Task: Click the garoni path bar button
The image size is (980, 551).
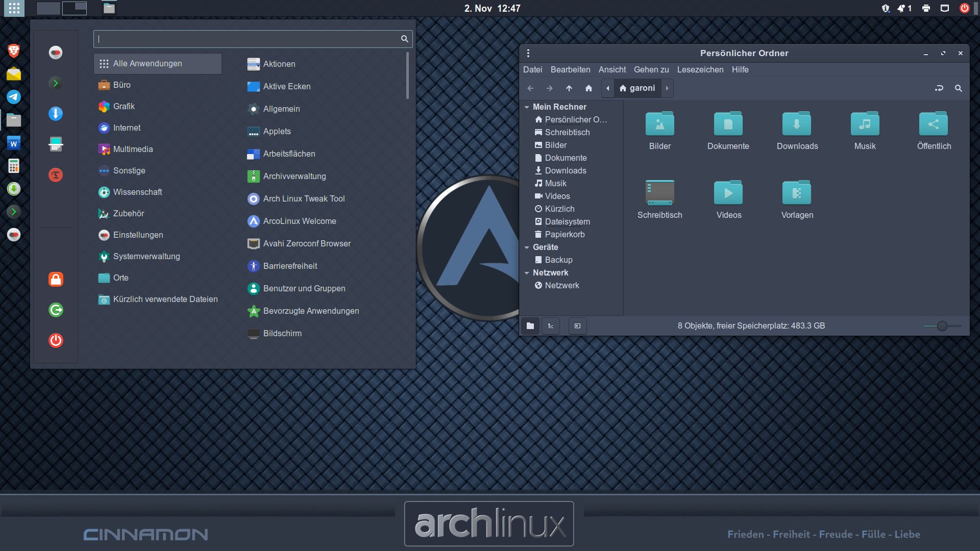Action: click(637, 88)
